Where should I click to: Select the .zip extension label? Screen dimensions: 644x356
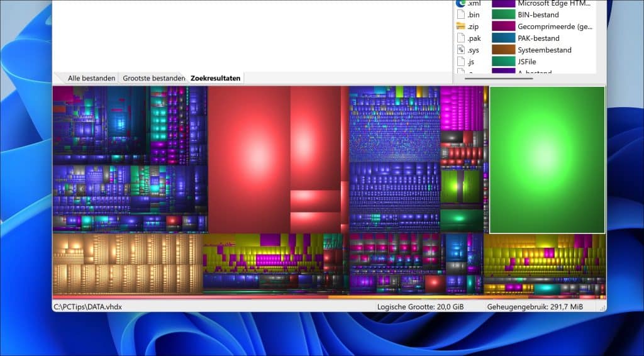[x=473, y=26]
